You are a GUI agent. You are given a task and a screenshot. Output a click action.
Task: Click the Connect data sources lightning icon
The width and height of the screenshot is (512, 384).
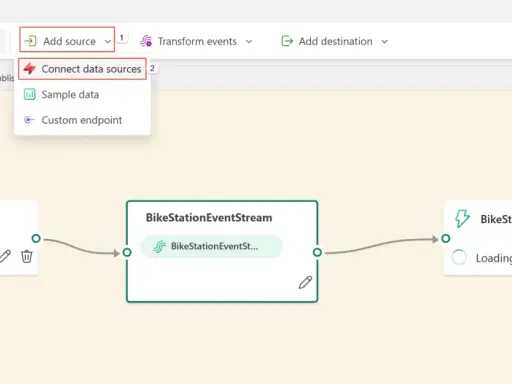(30, 69)
